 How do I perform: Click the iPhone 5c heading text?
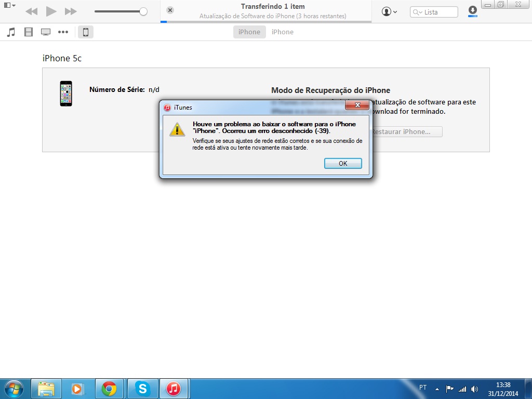tap(62, 58)
